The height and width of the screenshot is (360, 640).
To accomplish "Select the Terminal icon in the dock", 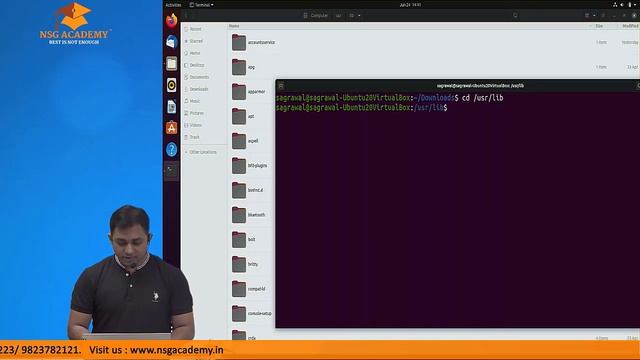I will pos(171,171).
